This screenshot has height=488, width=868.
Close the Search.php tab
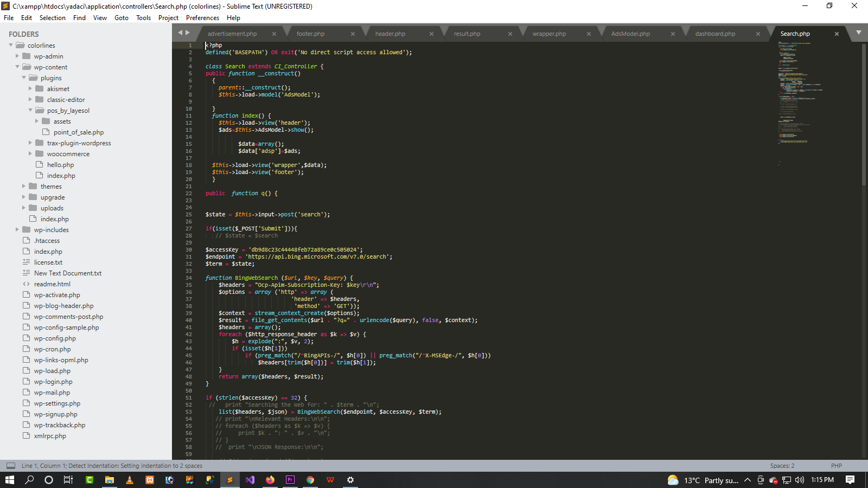click(837, 34)
